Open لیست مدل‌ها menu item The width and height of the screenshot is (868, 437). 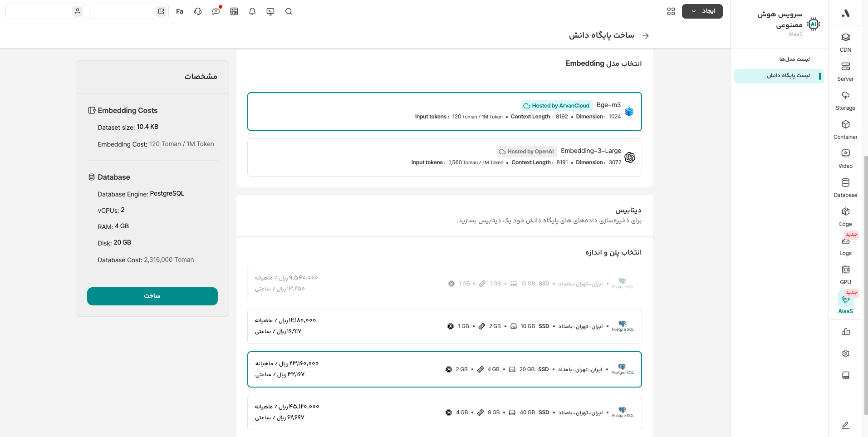(794, 59)
